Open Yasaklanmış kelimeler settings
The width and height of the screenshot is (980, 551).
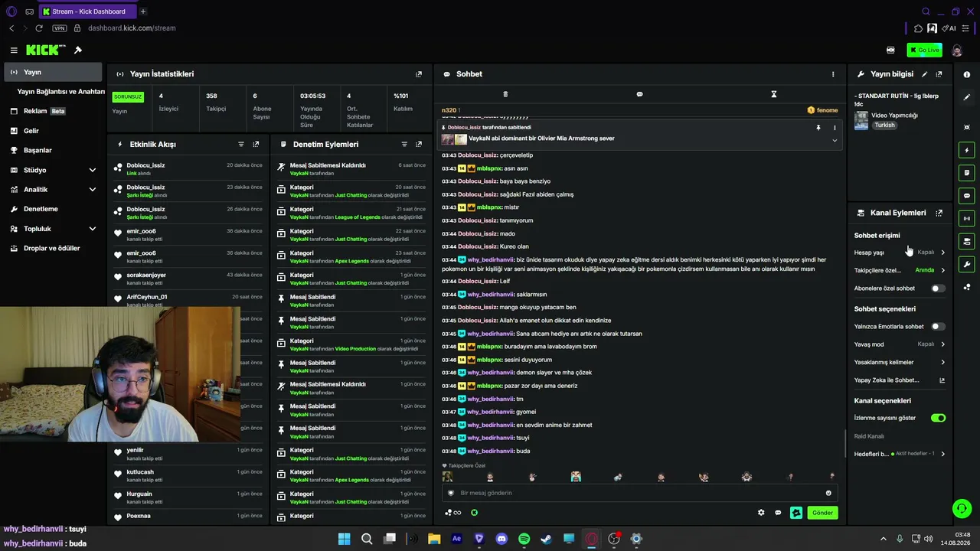[x=900, y=362]
